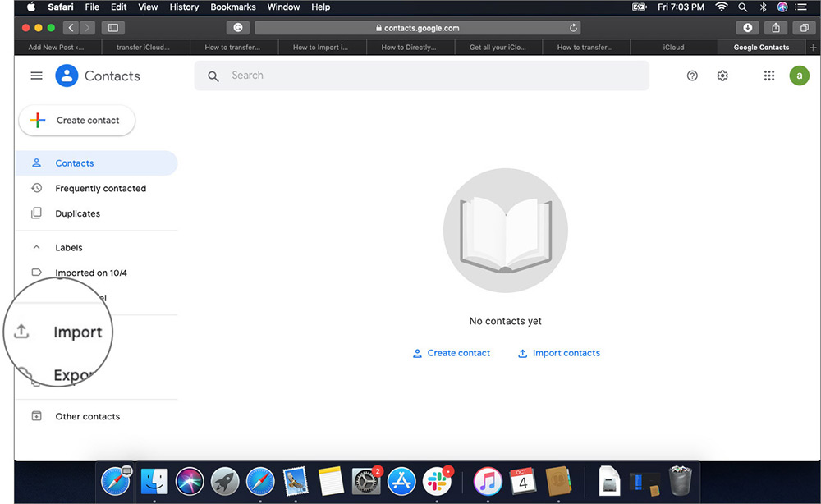Open the Safari downloads icon
Screen dimensions: 821x504
pyautogui.click(x=747, y=27)
